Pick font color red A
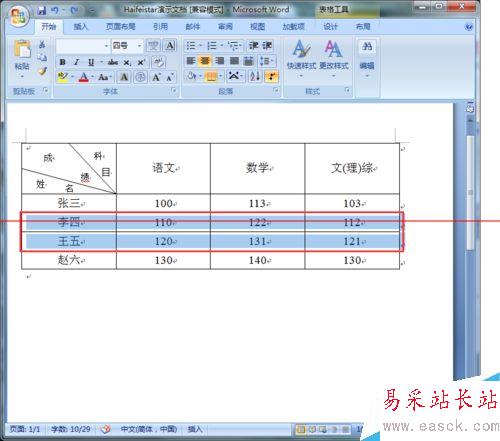500x441 pixels. tap(84, 77)
